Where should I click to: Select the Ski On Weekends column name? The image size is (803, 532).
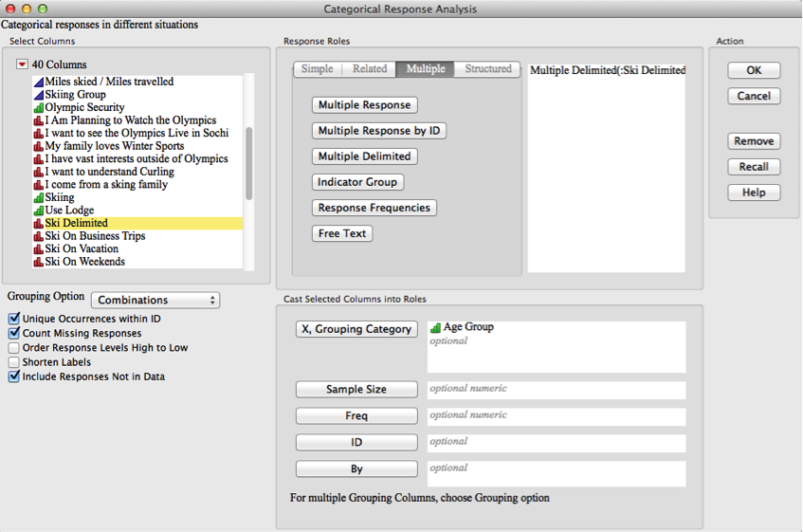(x=84, y=262)
